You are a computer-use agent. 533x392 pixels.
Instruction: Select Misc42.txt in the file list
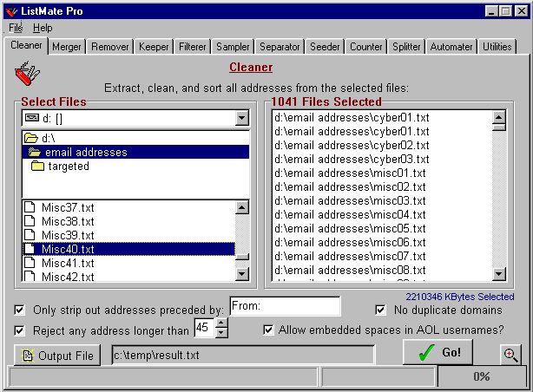pyautogui.click(x=128, y=276)
